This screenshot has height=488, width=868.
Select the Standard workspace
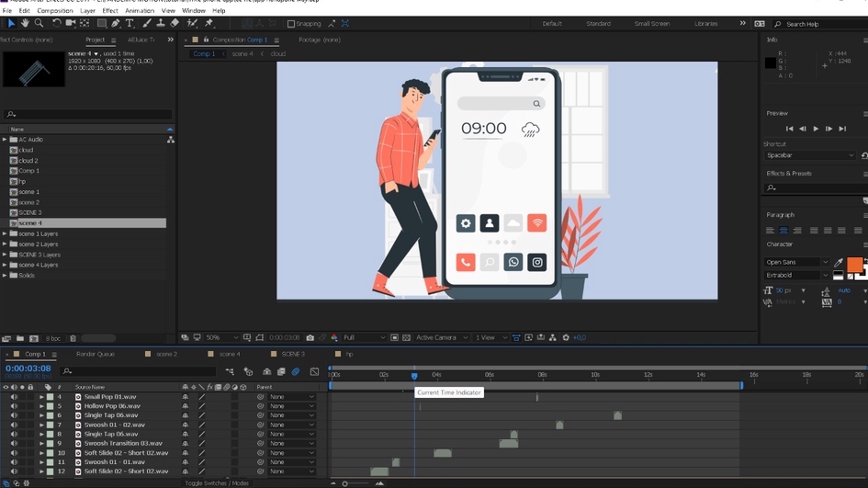[598, 24]
